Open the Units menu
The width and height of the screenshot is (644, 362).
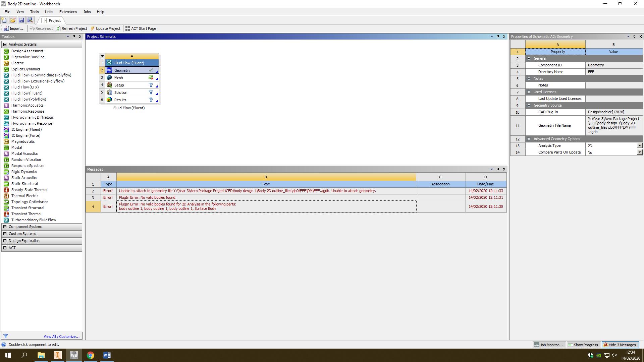coord(49,12)
